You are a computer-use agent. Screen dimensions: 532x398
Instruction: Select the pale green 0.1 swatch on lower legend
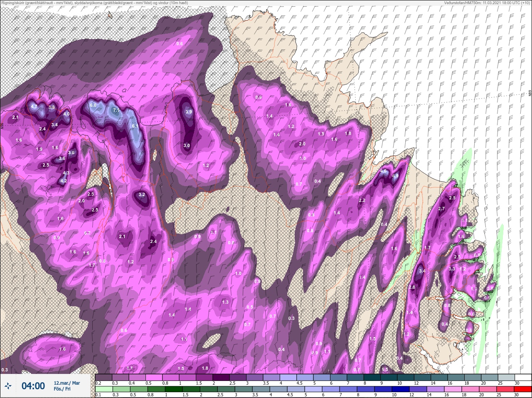coord(104,389)
